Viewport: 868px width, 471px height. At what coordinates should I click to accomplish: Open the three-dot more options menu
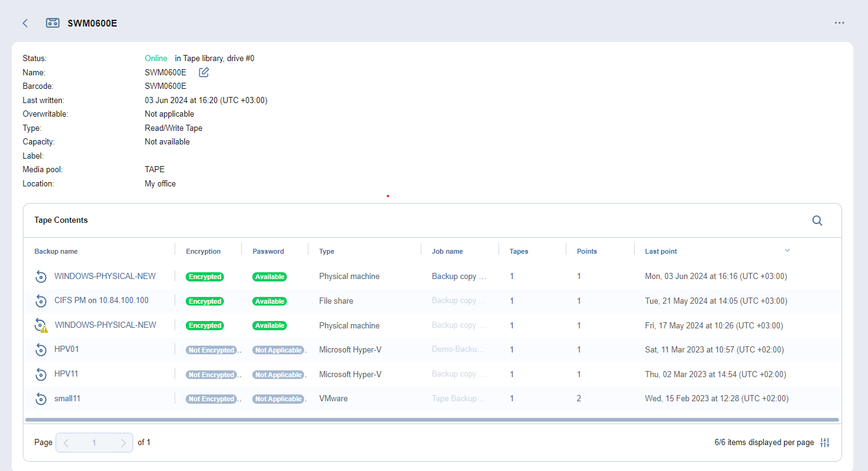coord(839,23)
